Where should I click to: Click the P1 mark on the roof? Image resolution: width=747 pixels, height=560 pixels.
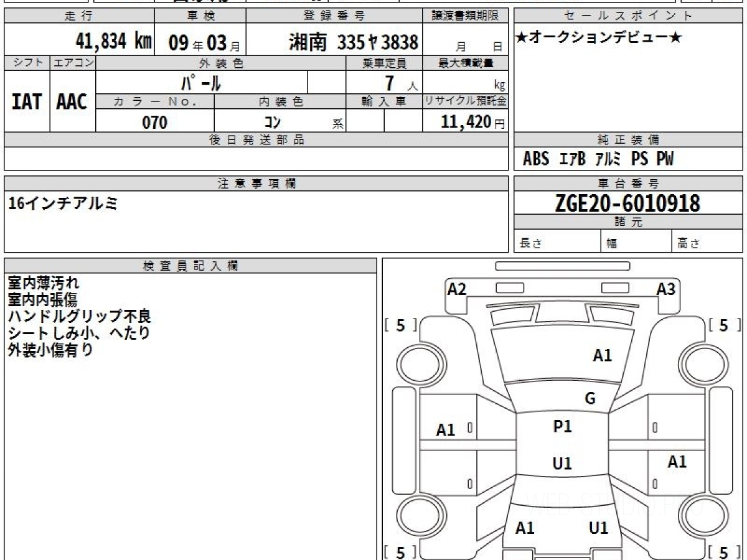point(562,427)
